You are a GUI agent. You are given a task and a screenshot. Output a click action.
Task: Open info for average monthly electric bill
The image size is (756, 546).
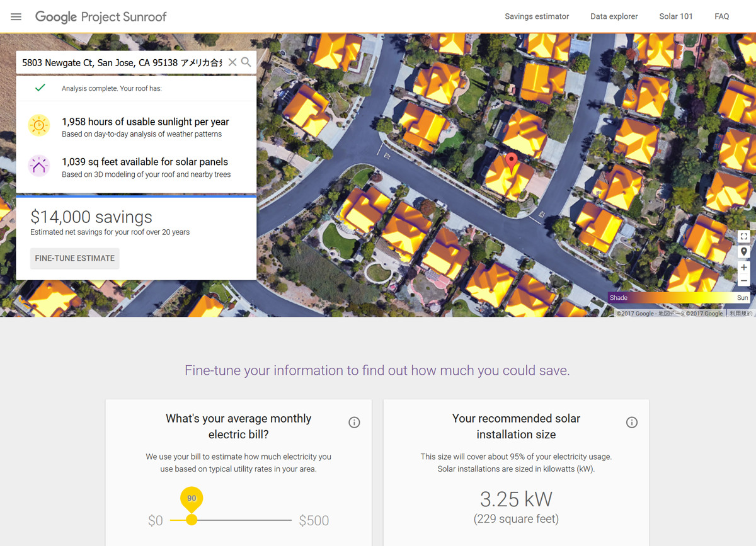pos(354,423)
